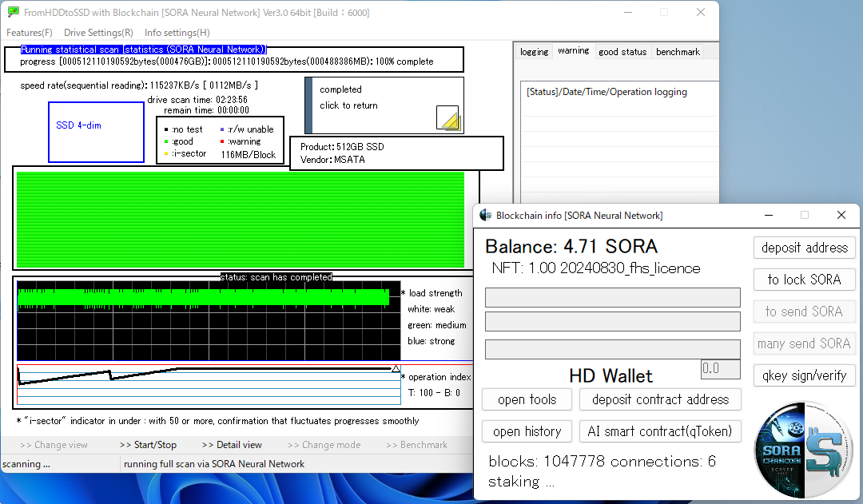863x504 pixels.
Task: Click running full scan status bar text
Action: point(214,464)
